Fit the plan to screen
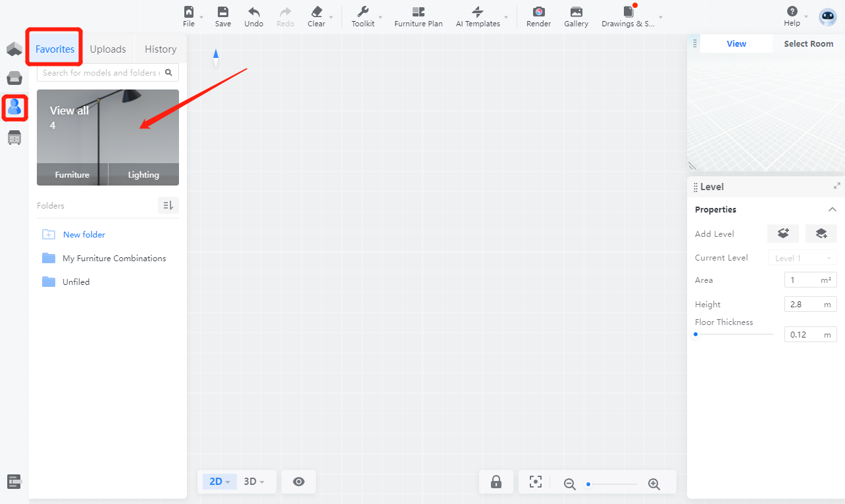The image size is (845, 504). pyautogui.click(x=536, y=482)
